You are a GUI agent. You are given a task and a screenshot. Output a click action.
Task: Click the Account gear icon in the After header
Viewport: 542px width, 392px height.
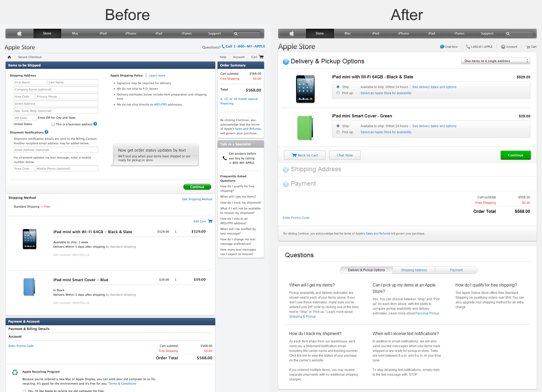coord(503,47)
